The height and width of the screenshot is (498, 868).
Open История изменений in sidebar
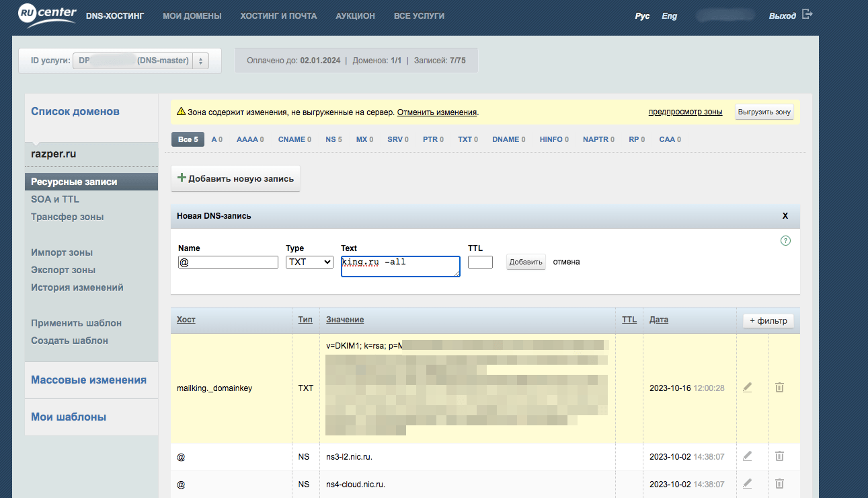77,287
